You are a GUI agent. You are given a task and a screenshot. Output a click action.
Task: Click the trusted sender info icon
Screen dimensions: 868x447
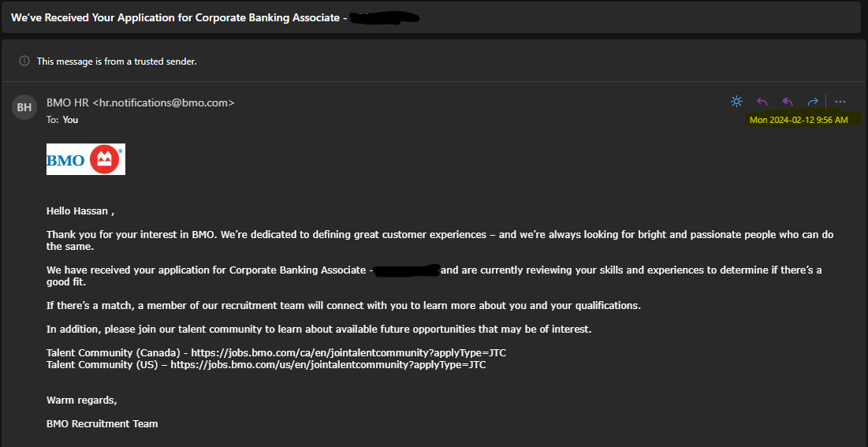click(24, 61)
